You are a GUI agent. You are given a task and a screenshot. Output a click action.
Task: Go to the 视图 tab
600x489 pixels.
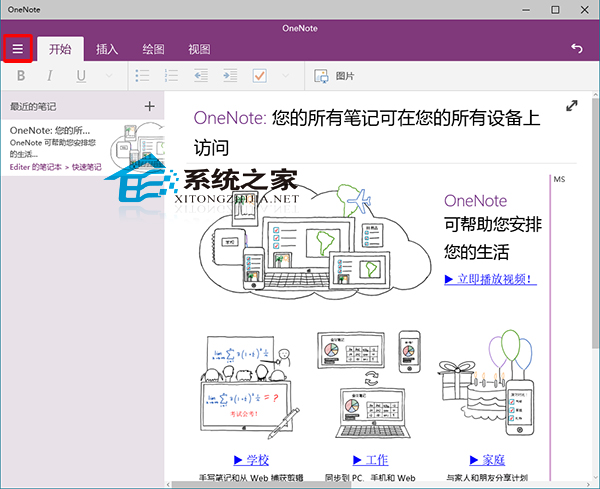coord(199,49)
